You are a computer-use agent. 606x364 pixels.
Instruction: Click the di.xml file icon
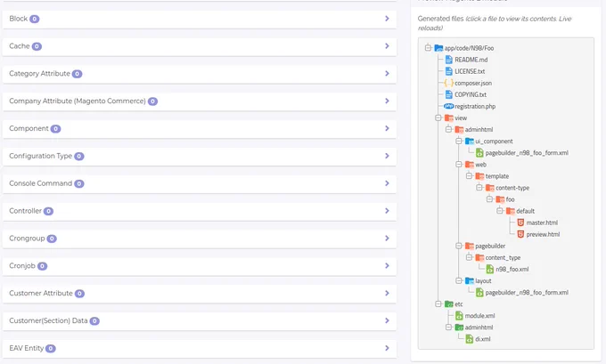pos(469,339)
